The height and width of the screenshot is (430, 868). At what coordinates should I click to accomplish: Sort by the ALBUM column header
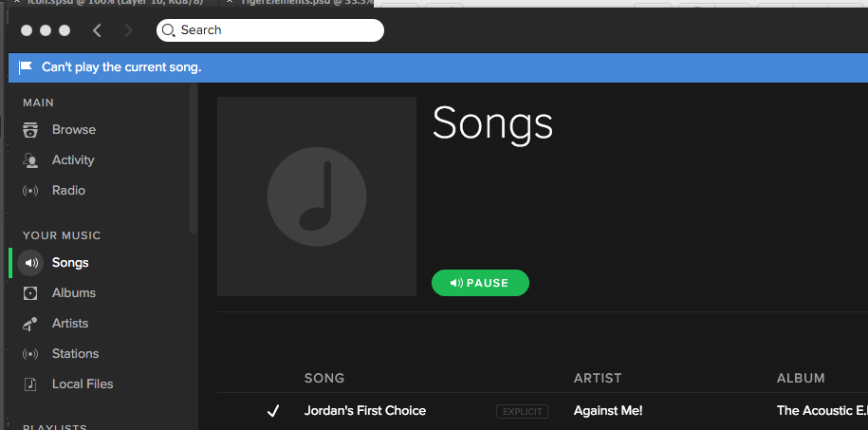click(x=801, y=379)
